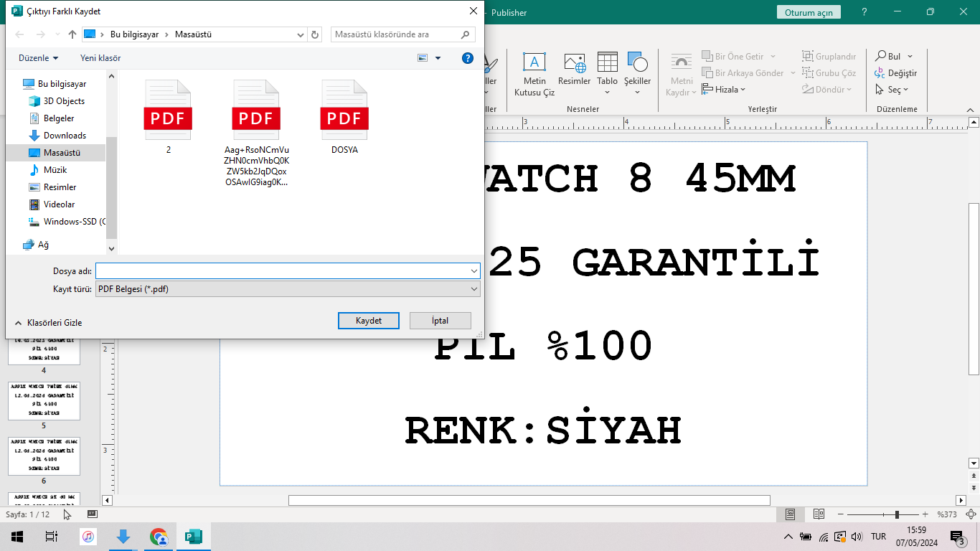This screenshot has width=980, height=551.
Task: Switch Publisher to two-page spread view
Action: [819, 514]
